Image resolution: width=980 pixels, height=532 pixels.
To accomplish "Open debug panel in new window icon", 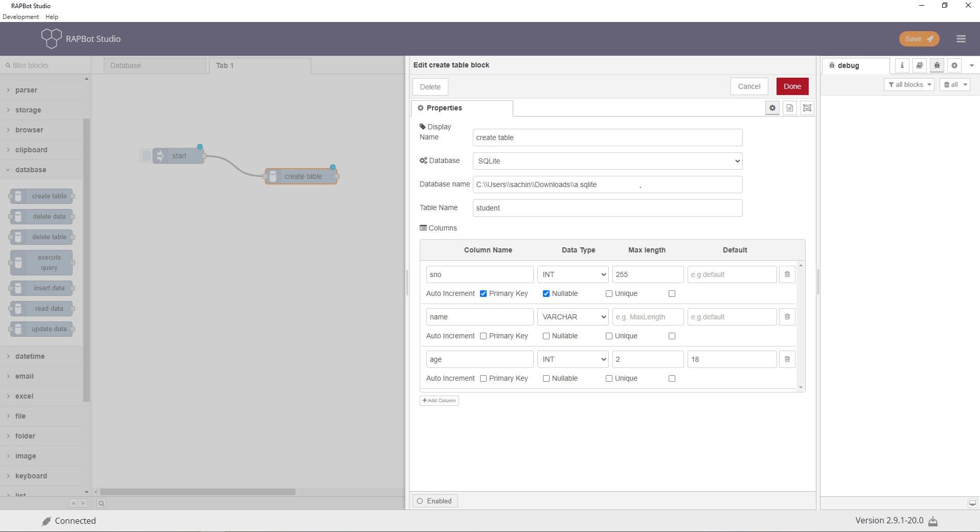I will 972,503.
